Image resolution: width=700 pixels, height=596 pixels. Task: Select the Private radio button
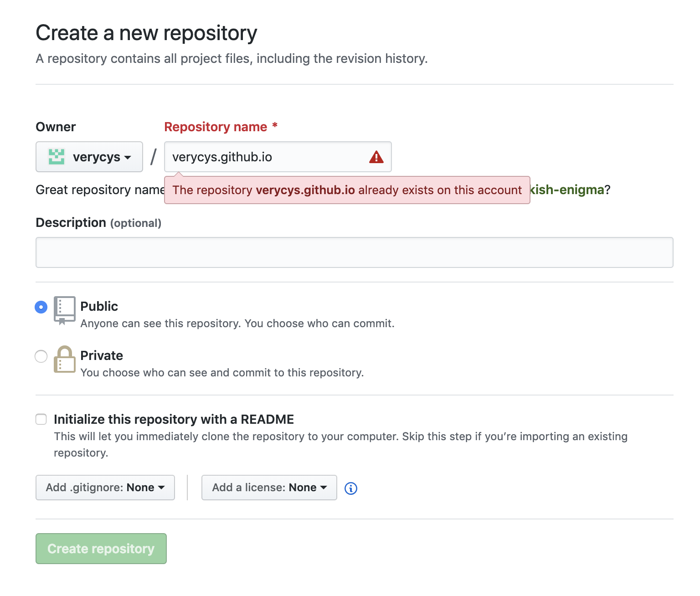pyautogui.click(x=41, y=356)
